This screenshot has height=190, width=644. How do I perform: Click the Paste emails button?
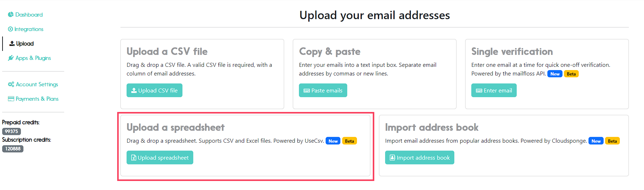323,90
